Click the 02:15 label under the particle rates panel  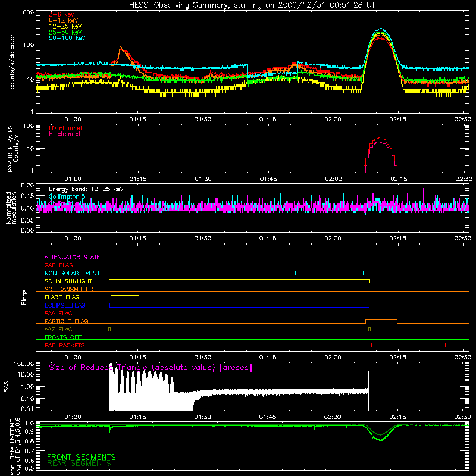(398, 179)
